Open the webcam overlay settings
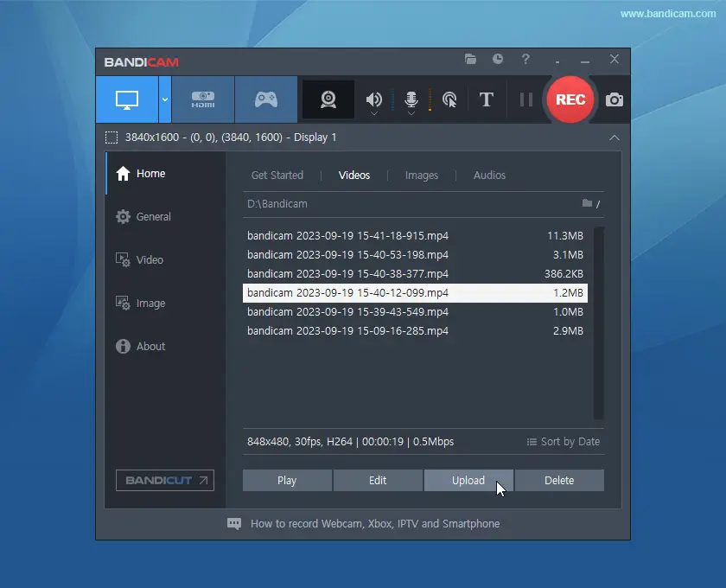The height and width of the screenshot is (588, 726). pos(328,99)
